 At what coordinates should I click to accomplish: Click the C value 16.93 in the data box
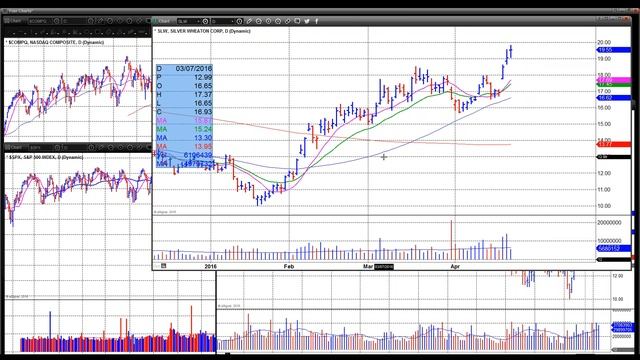tap(203, 111)
